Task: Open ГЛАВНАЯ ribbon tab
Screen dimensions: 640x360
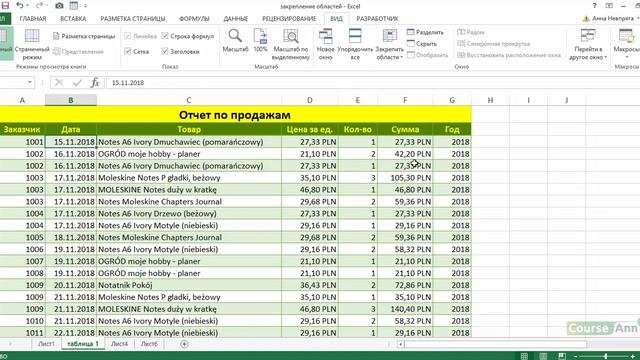Action: point(33,19)
